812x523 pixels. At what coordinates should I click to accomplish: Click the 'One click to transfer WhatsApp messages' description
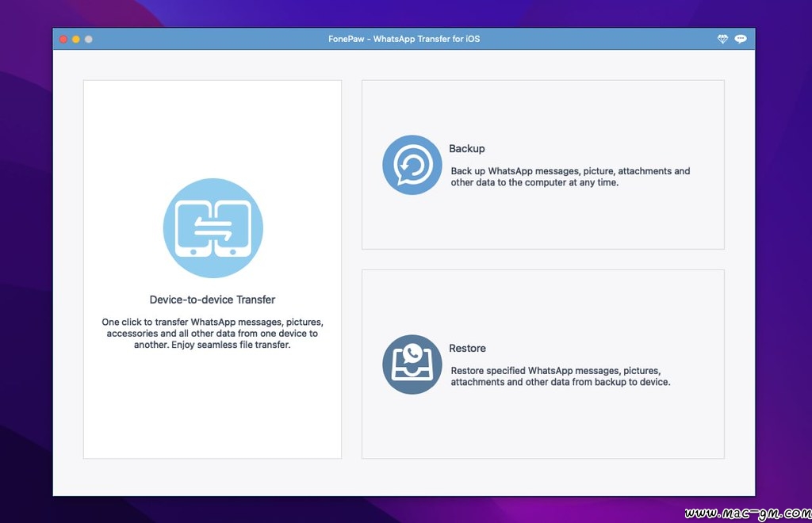click(x=213, y=333)
